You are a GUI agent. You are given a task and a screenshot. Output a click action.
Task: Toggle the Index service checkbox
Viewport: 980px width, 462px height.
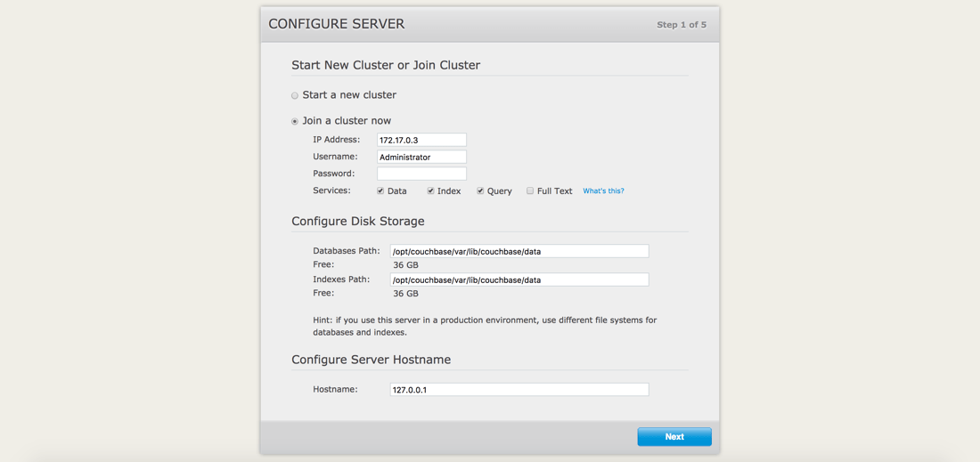430,190
